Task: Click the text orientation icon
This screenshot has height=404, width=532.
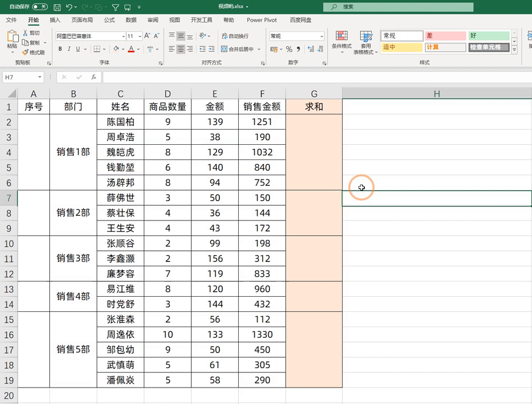Action: tap(203, 36)
